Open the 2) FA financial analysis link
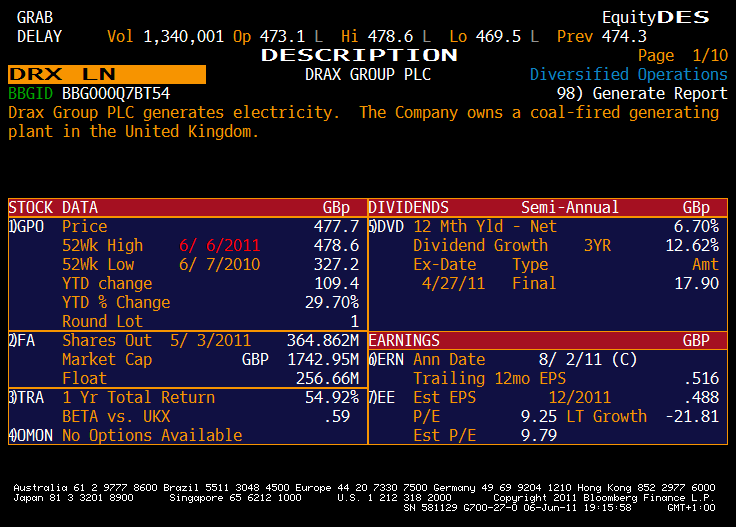The image size is (736, 527). point(22,341)
